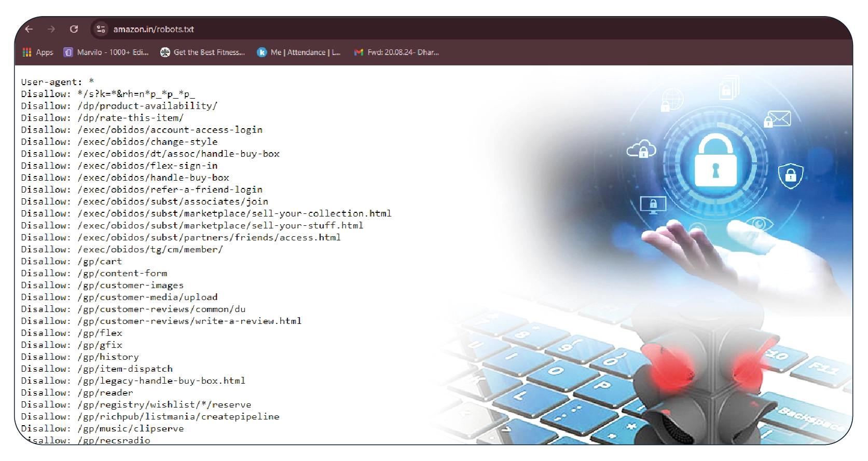This screenshot has height=461, width=868.
Task: Click the '/gp/gfix' disallow line
Action: (72, 345)
